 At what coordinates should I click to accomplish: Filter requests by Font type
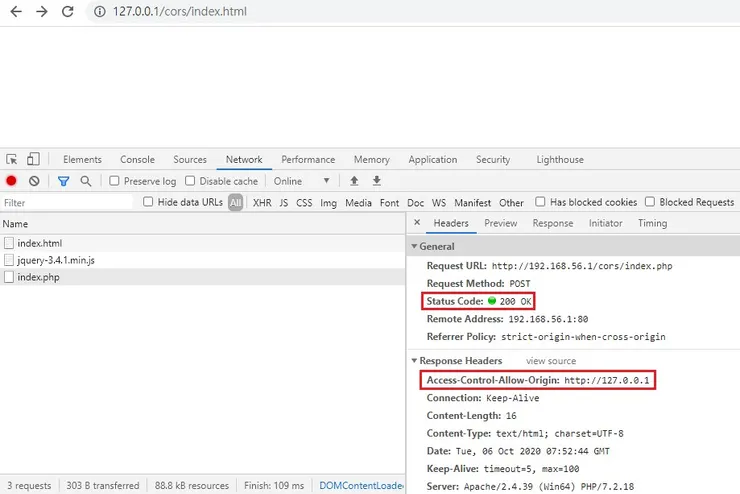click(389, 203)
